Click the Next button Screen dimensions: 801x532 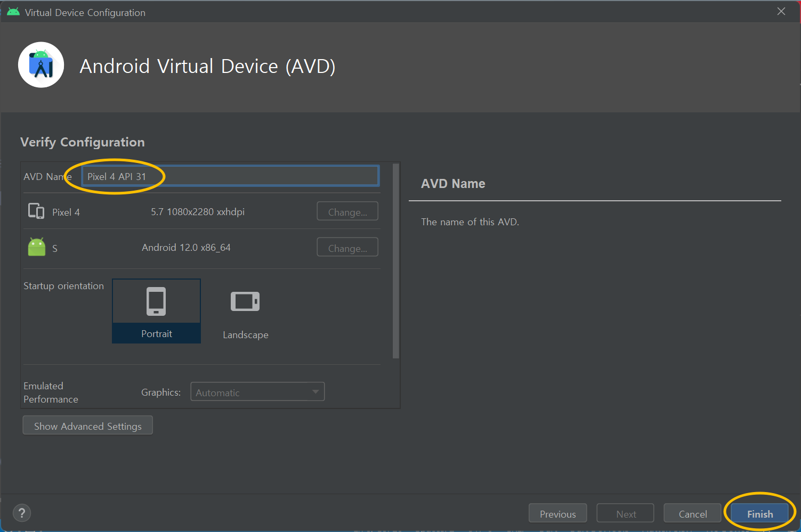(626, 513)
